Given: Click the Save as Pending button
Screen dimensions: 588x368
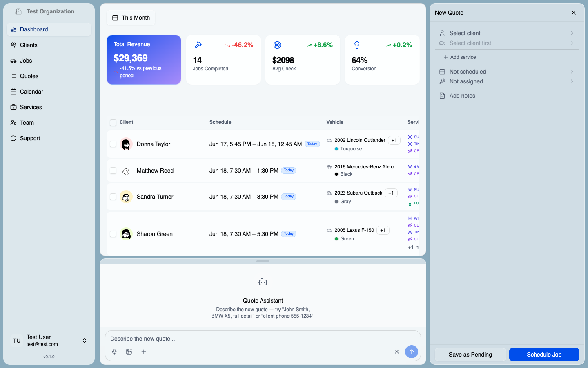Looking at the screenshot, I should click(x=470, y=355).
